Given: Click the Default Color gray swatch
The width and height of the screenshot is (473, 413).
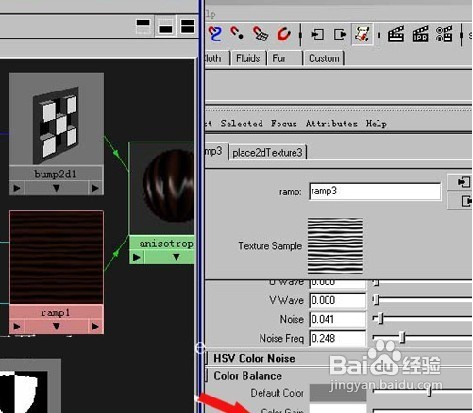Looking at the screenshot, I should click(x=338, y=393).
